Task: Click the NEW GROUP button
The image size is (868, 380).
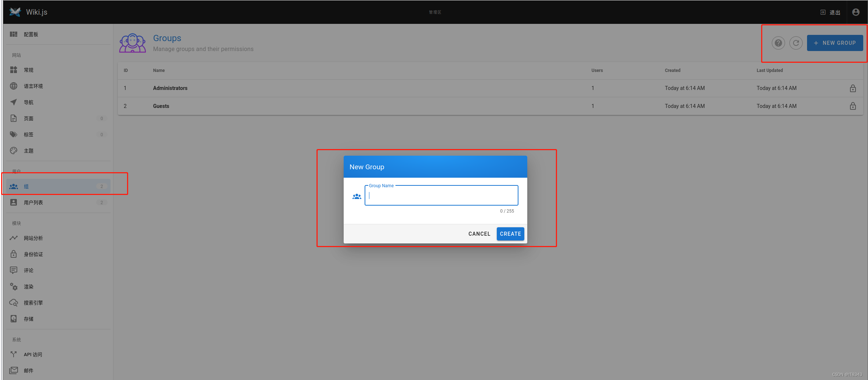Action: 835,43
